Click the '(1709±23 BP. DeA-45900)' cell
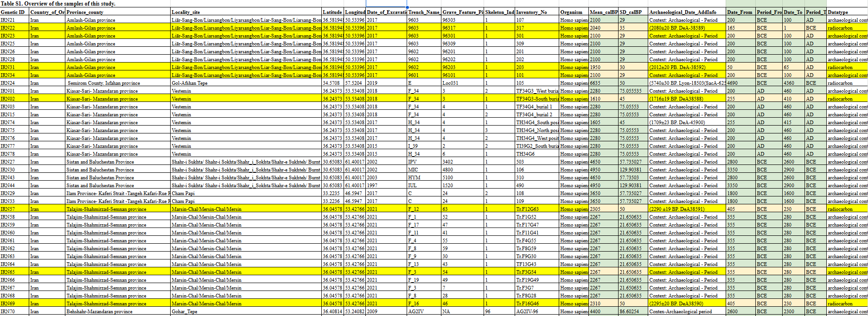This screenshot has height=316, width=868. [687, 122]
